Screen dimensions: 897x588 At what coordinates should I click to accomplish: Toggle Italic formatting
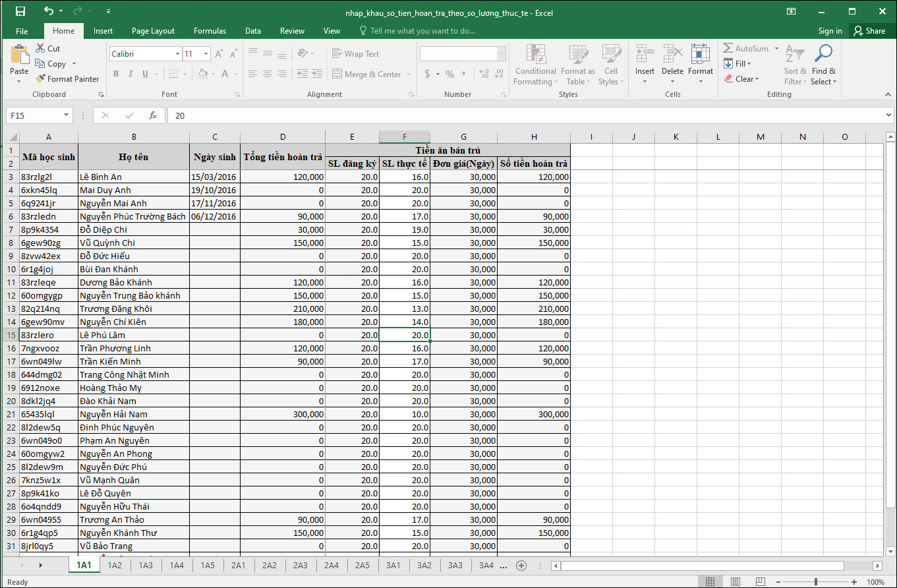130,74
